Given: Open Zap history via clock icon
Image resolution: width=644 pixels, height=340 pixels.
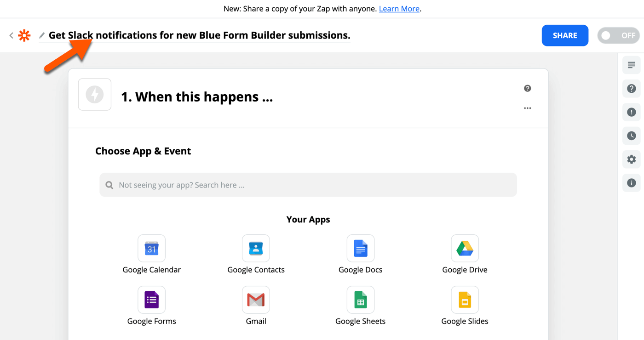Looking at the screenshot, I should tap(631, 136).
